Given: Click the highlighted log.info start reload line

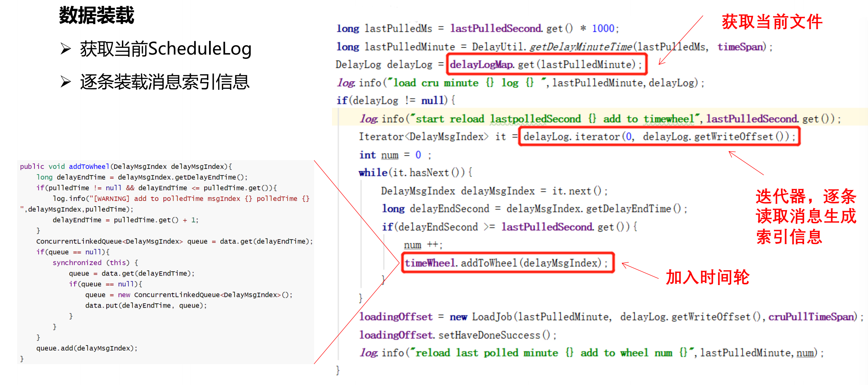Looking at the screenshot, I should (600, 119).
